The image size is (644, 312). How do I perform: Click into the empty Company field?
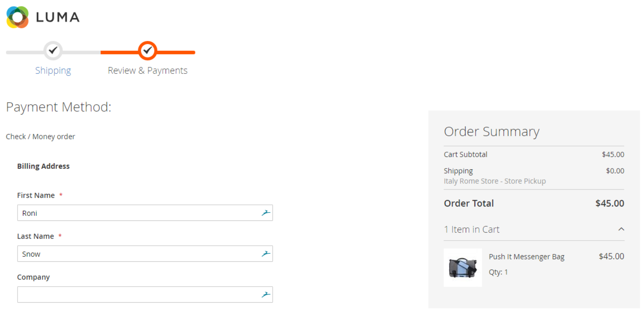point(145,294)
